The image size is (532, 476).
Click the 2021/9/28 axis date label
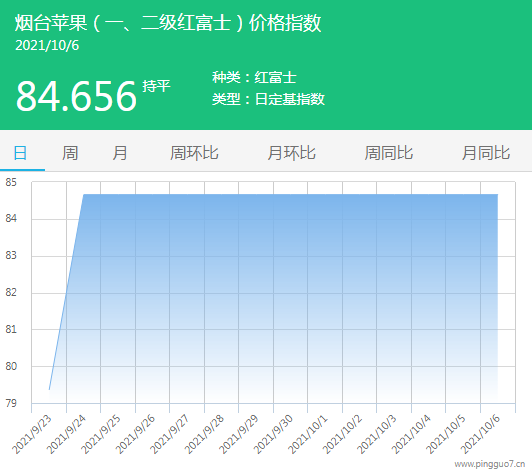205,434
